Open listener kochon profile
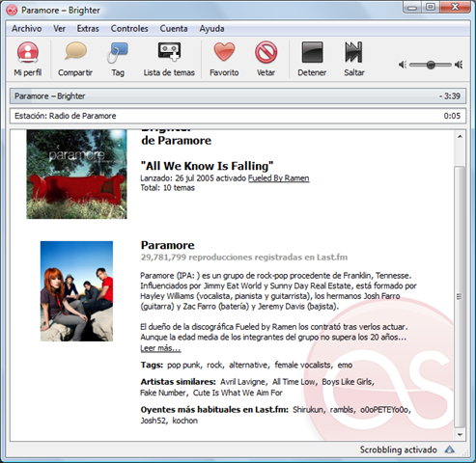This screenshot has width=476, height=463. (x=185, y=421)
